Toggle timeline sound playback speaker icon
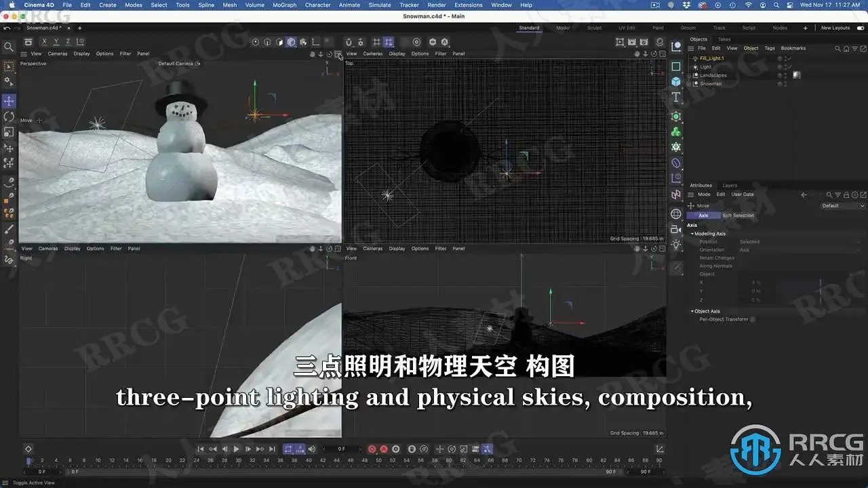Image resolution: width=868 pixels, height=488 pixels. [312, 449]
